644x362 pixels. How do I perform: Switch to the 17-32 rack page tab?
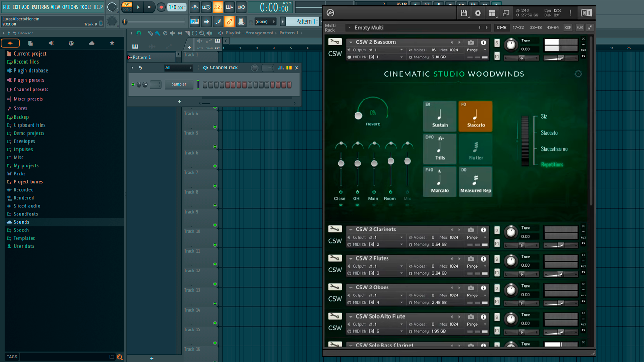(x=519, y=28)
